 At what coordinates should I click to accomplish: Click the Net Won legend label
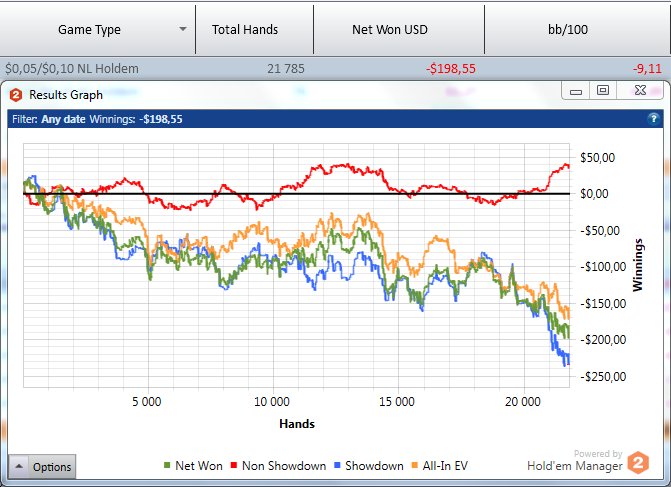tap(199, 466)
